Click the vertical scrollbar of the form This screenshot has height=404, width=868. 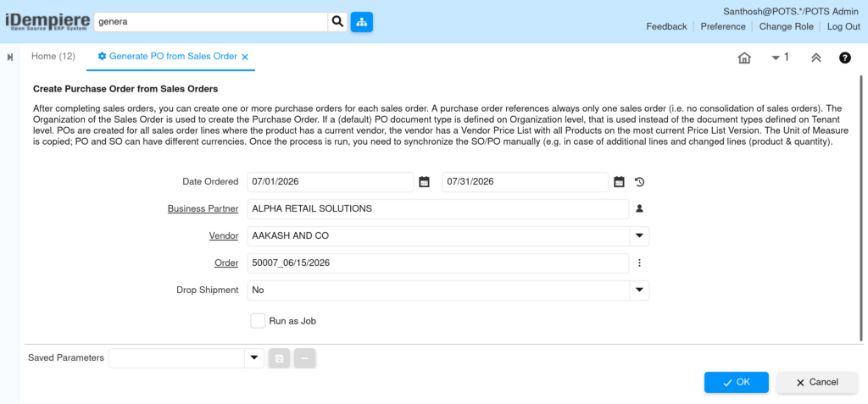click(x=861, y=208)
